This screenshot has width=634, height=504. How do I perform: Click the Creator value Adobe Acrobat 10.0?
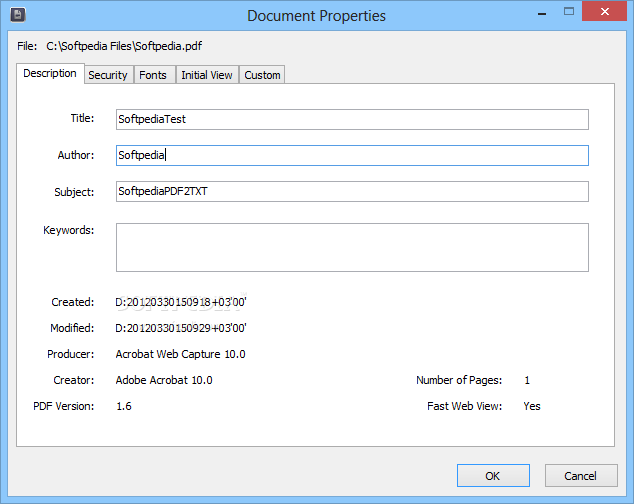coord(164,380)
